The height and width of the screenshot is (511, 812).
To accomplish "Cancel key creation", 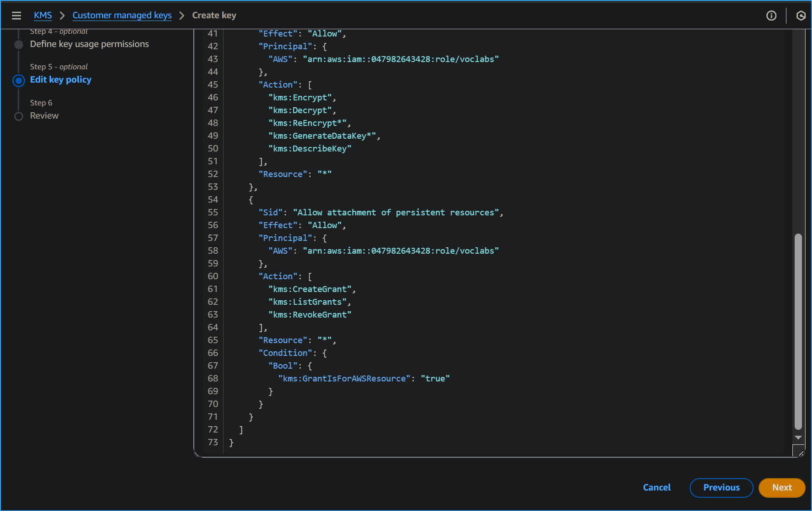I will coord(656,488).
